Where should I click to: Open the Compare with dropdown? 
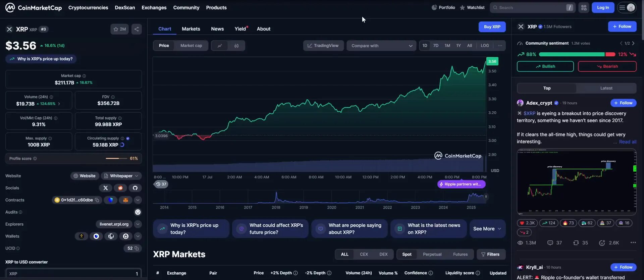point(381,46)
